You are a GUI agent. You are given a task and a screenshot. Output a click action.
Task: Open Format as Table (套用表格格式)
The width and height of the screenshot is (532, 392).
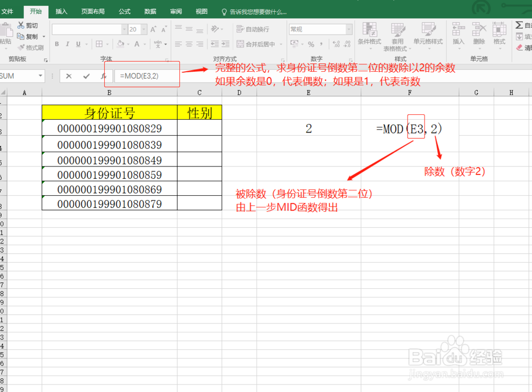click(397, 37)
